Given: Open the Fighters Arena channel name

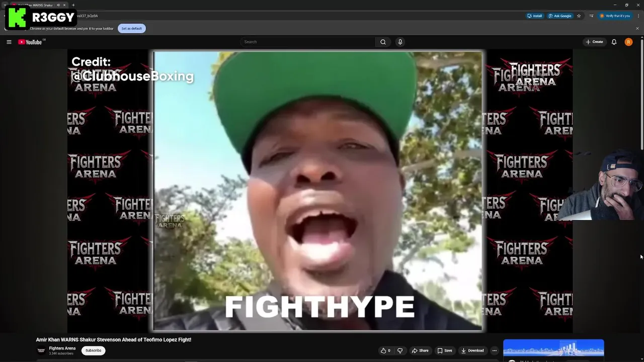Looking at the screenshot, I should pyautogui.click(x=62, y=348).
